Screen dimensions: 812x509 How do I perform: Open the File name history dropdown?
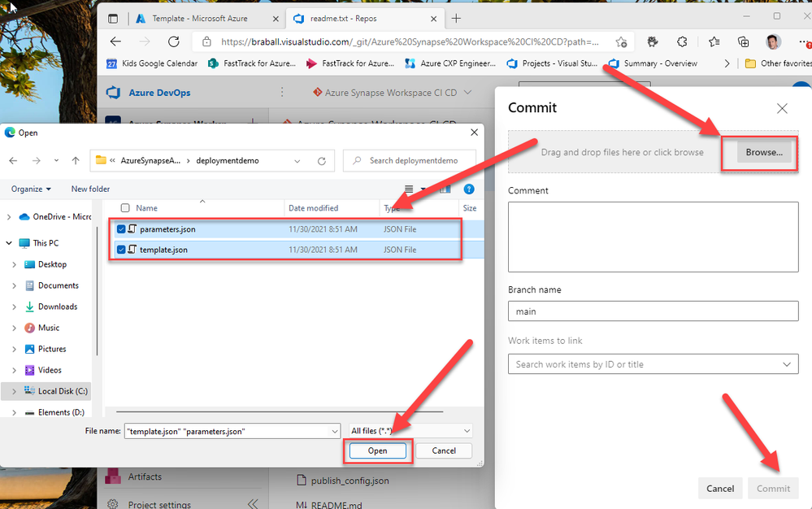(335, 431)
